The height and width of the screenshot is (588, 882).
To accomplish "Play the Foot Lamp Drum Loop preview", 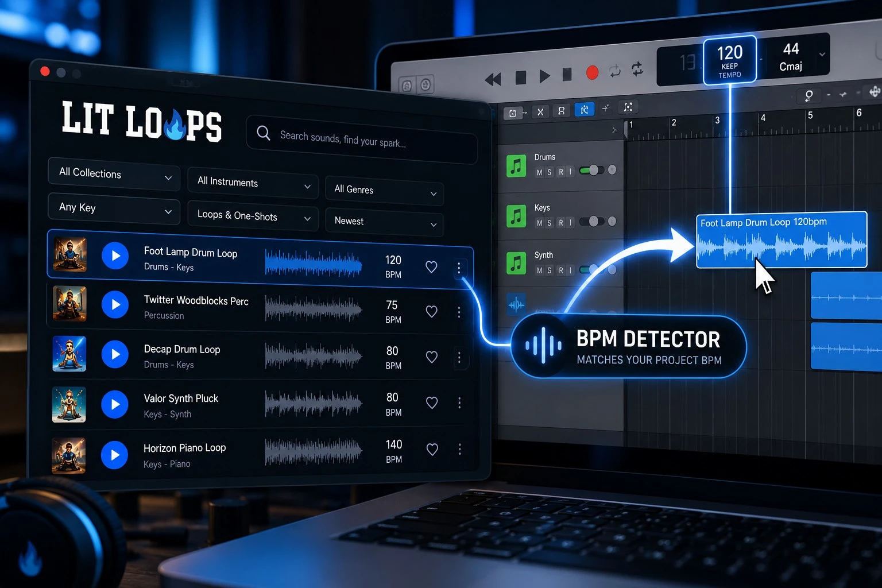I will (115, 256).
